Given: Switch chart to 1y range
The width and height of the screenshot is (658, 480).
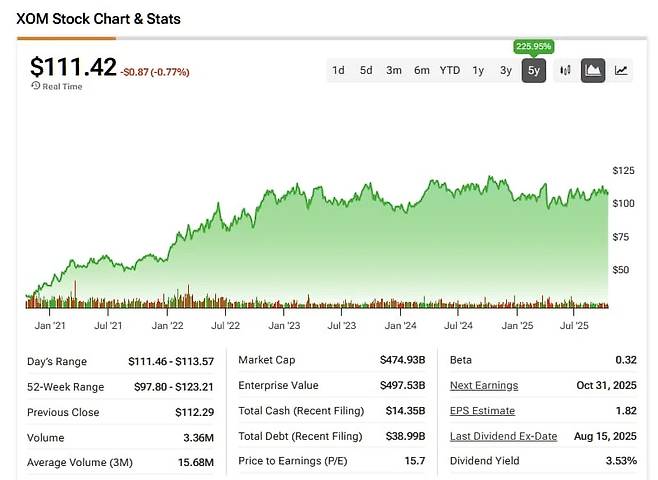Looking at the screenshot, I should pos(478,70).
